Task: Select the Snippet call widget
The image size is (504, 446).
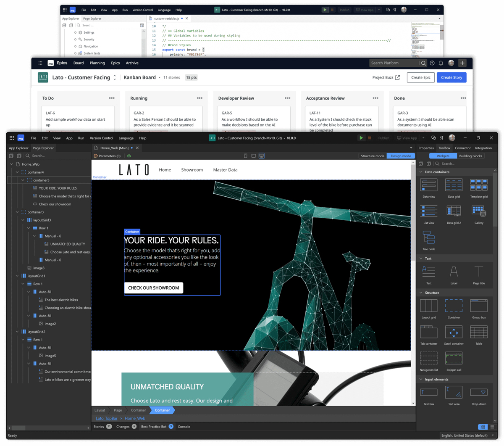Action: (x=454, y=362)
